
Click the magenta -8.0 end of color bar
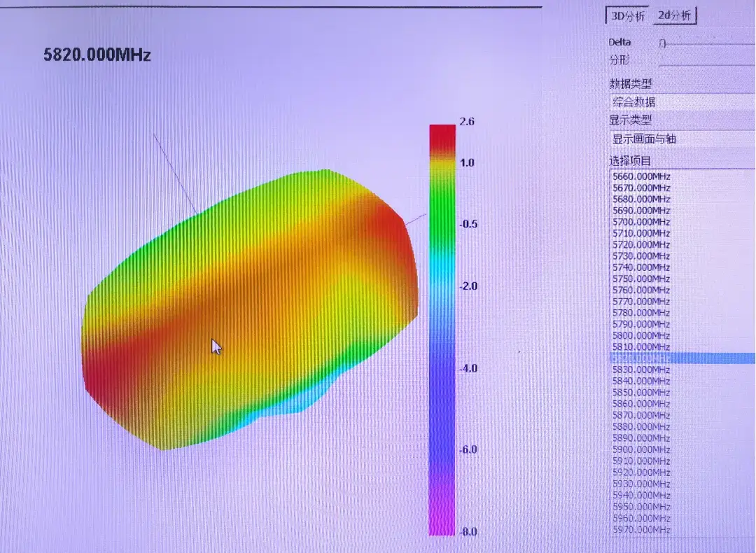pyautogui.click(x=442, y=526)
